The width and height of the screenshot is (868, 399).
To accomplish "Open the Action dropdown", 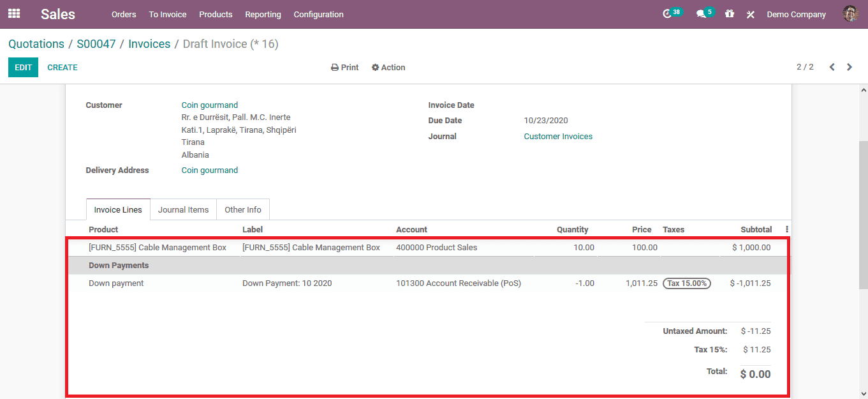I will [x=388, y=67].
